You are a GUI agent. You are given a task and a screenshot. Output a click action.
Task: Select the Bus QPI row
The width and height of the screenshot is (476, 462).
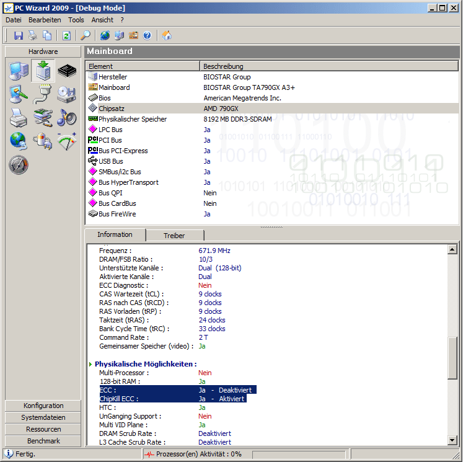click(x=272, y=193)
